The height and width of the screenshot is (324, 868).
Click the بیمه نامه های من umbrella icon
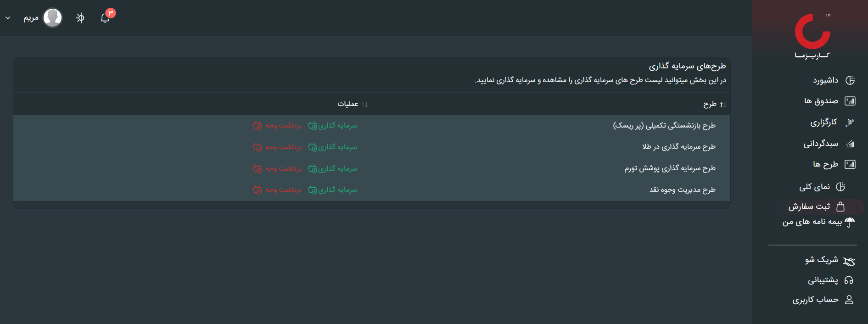[850, 222]
